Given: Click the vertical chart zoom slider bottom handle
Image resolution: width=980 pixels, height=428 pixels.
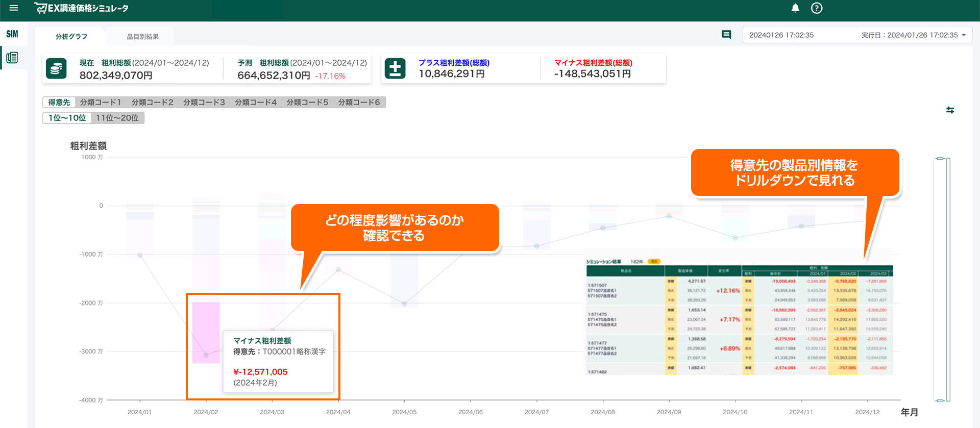Looking at the screenshot, I should point(940,400).
